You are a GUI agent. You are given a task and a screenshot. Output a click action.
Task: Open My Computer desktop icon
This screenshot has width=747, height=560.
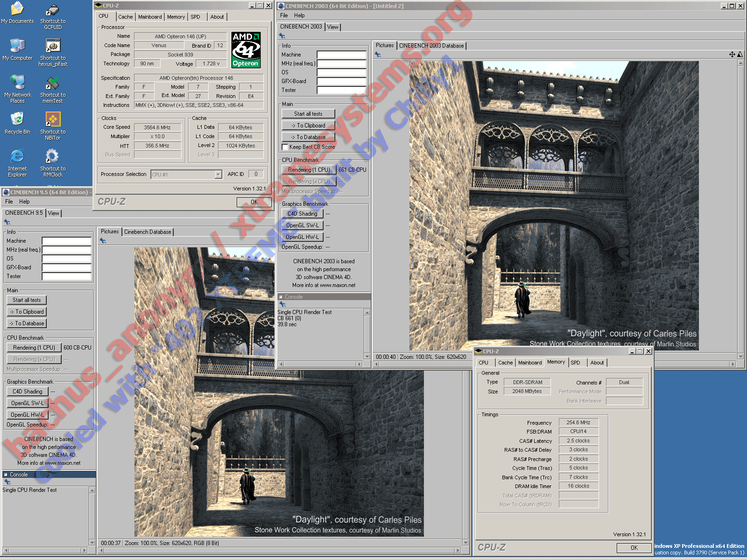pos(17,50)
